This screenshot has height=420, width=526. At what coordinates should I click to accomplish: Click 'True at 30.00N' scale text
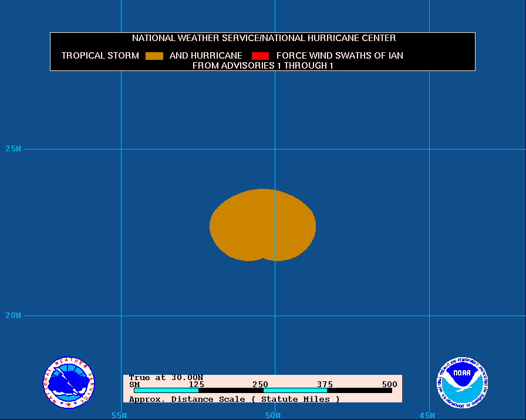(x=166, y=378)
